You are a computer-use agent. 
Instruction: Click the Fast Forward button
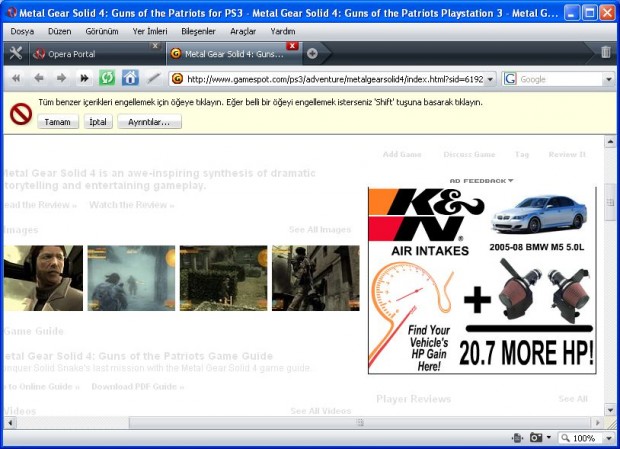(x=84, y=78)
